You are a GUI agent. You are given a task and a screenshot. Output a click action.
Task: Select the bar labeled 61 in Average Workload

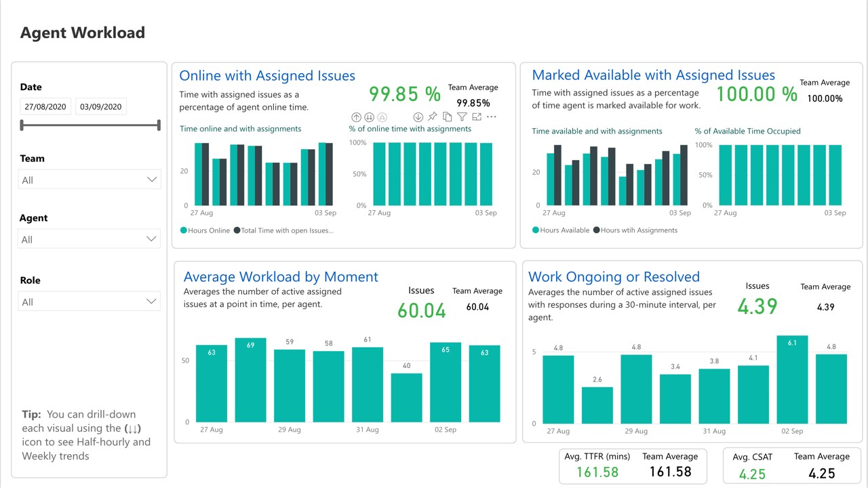pyautogui.click(x=368, y=384)
